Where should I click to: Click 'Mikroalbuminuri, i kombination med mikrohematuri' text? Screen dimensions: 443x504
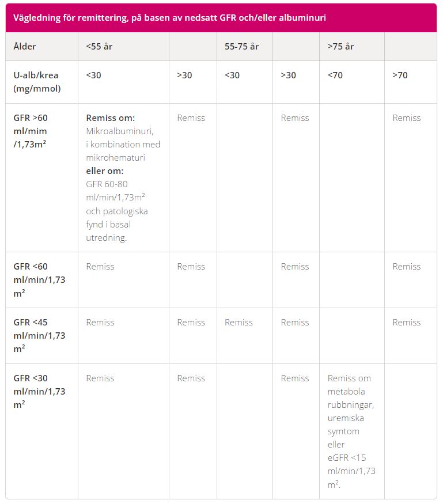click(123, 144)
